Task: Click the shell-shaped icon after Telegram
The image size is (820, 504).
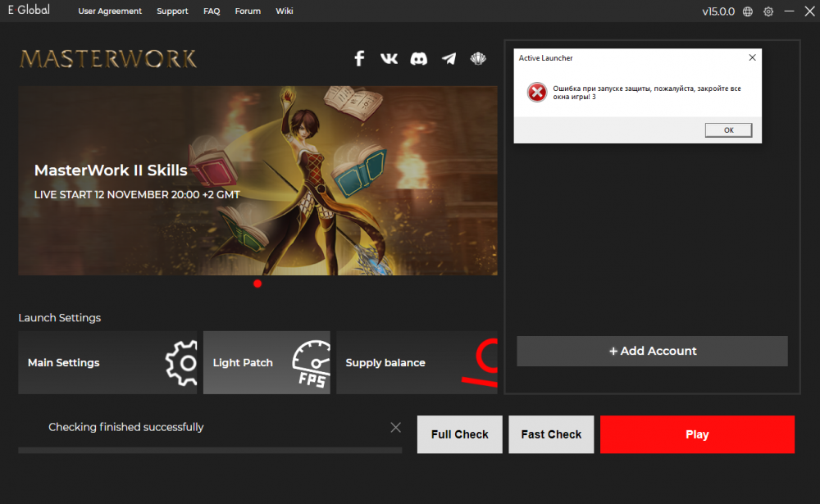Action: (478, 58)
